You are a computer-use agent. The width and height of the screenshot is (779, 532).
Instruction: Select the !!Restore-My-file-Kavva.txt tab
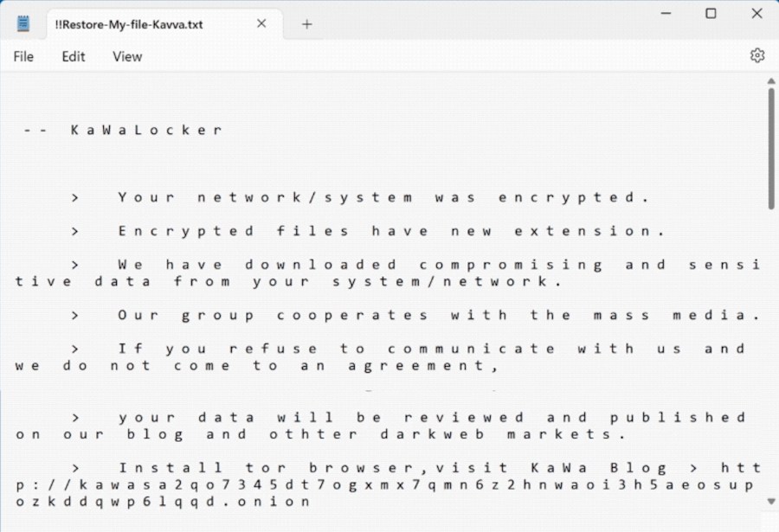point(129,24)
